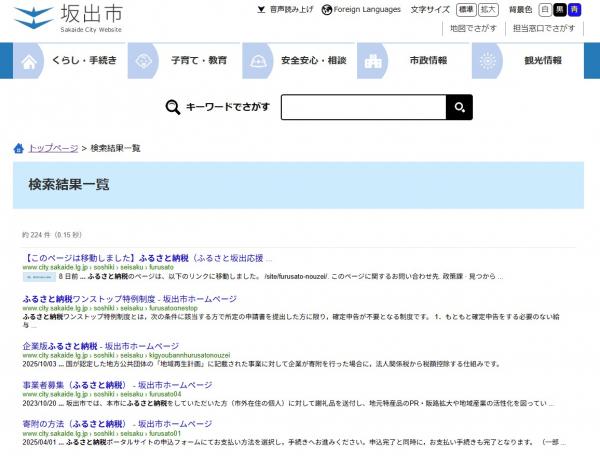Click the thumbnail of the first search result
Viewport: 600px width, 456px height.
39,277
